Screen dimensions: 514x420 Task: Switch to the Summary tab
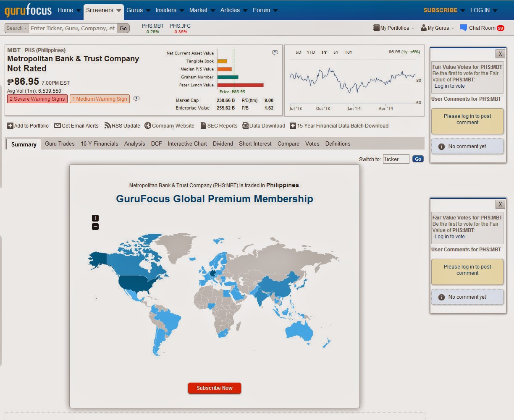coord(24,144)
